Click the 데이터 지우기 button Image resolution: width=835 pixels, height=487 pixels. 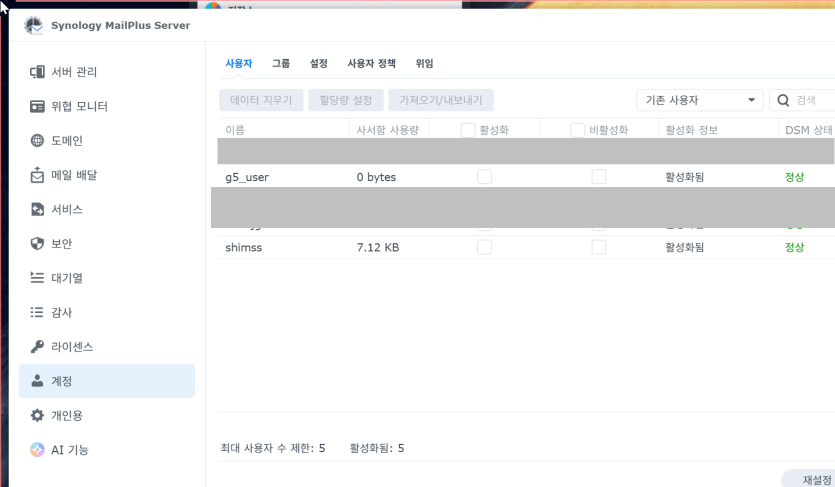pyautogui.click(x=261, y=100)
